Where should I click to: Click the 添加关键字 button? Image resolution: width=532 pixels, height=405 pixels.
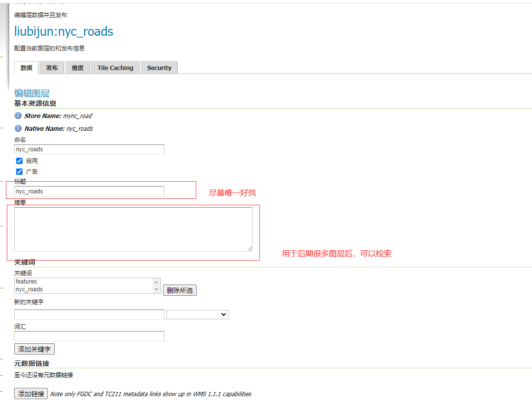(x=34, y=349)
